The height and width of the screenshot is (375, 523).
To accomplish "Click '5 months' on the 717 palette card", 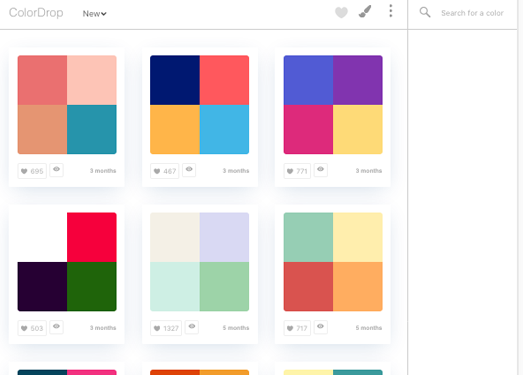I will pos(369,328).
